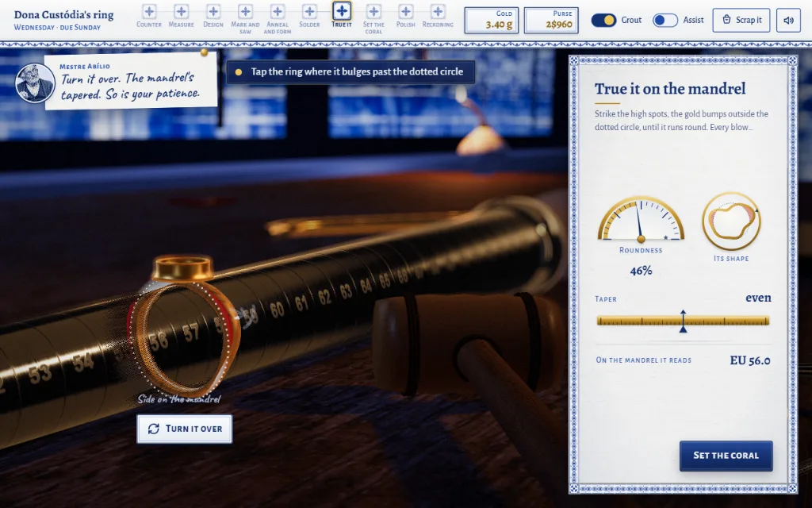Click the Set the Coral button

[726, 456]
